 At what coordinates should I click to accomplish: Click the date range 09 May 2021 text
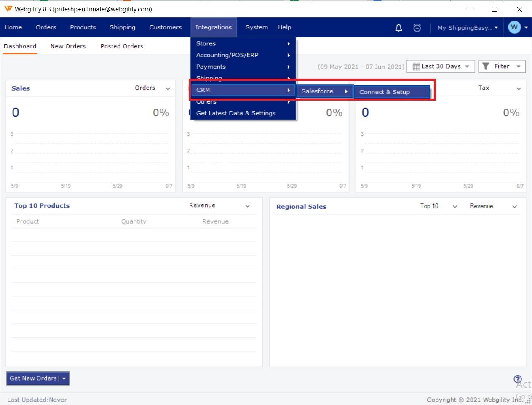click(x=361, y=67)
